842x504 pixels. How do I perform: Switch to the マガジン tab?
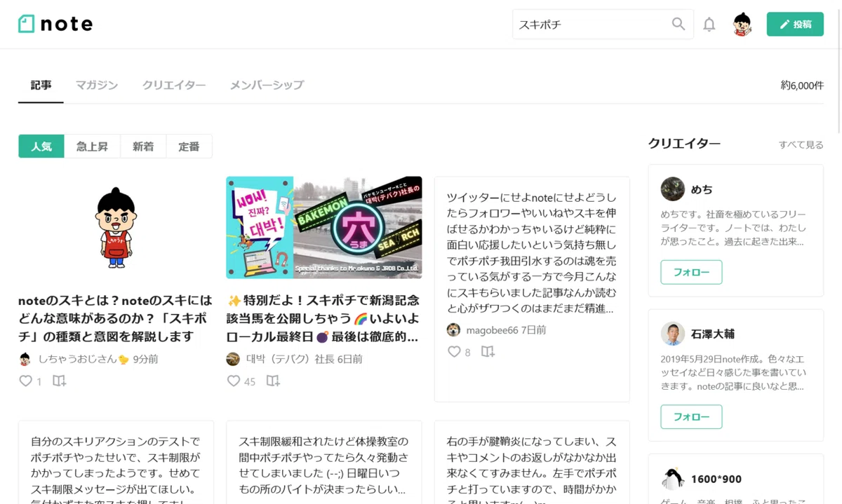[x=97, y=85]
